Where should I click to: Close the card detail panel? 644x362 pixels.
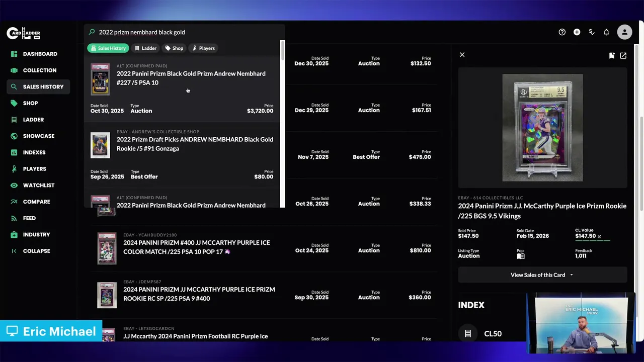click(462, 55)
